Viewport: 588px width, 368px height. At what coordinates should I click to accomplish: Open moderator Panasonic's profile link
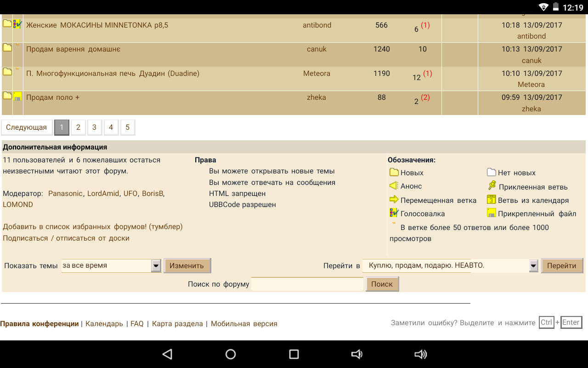(65, 194)
